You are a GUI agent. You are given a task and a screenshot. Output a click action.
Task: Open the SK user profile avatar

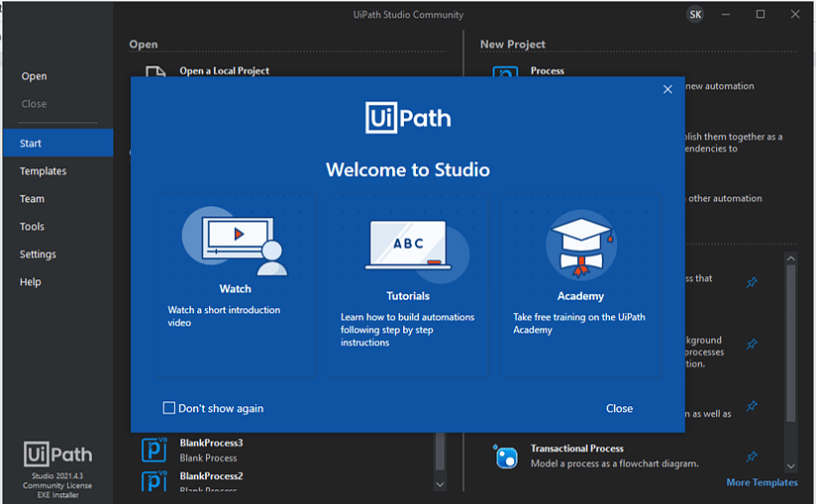tap(695, 15)
